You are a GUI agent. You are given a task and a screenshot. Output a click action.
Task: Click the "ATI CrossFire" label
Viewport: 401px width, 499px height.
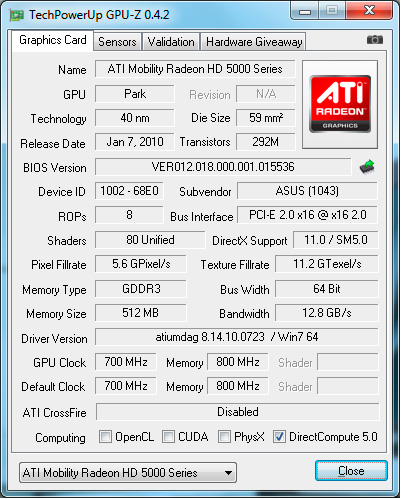[55, 413]
